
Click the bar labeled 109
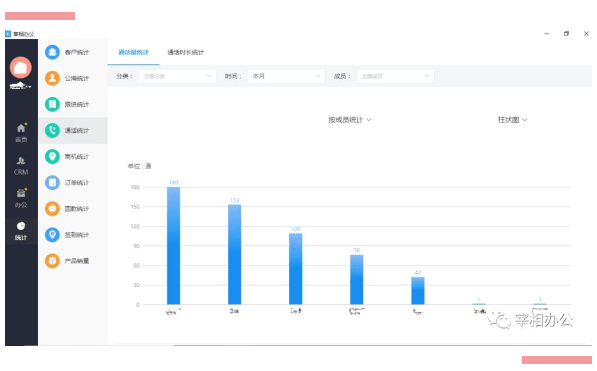click(x=295, y=269)
